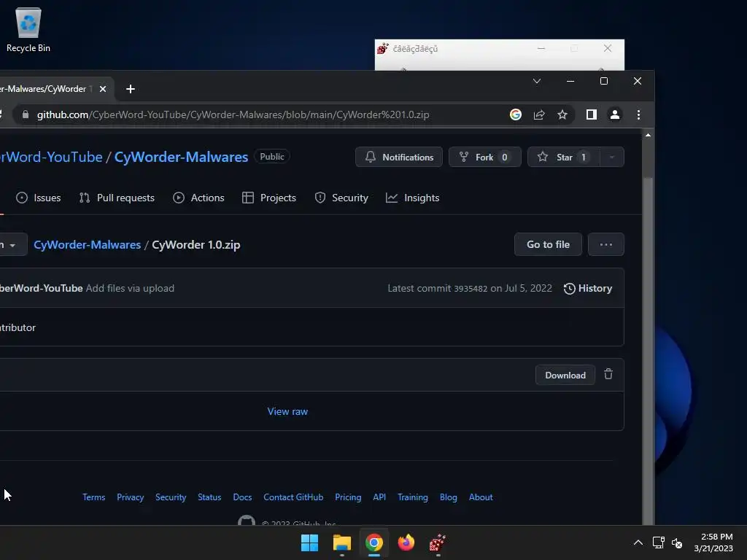Screen dimensions: 747x560
Task: Click the Google icon in address bar
Action: click(x=516, y=114)
